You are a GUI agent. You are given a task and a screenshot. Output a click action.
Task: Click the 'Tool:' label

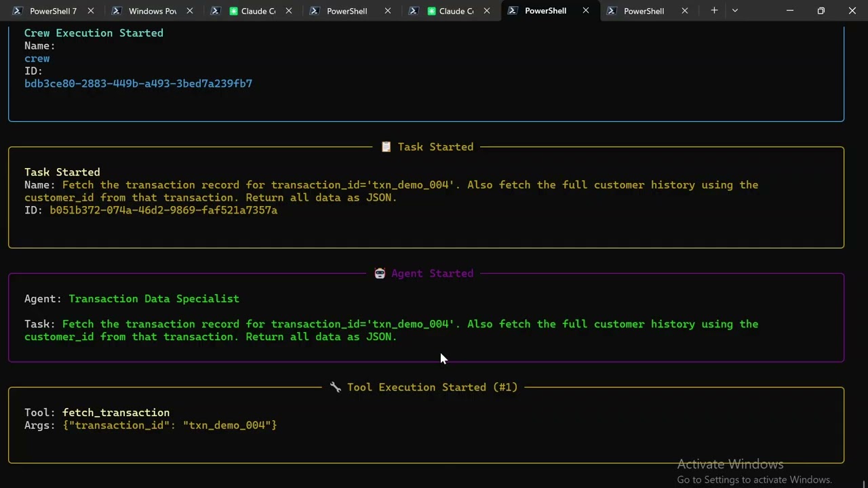[x=40, y=413]
